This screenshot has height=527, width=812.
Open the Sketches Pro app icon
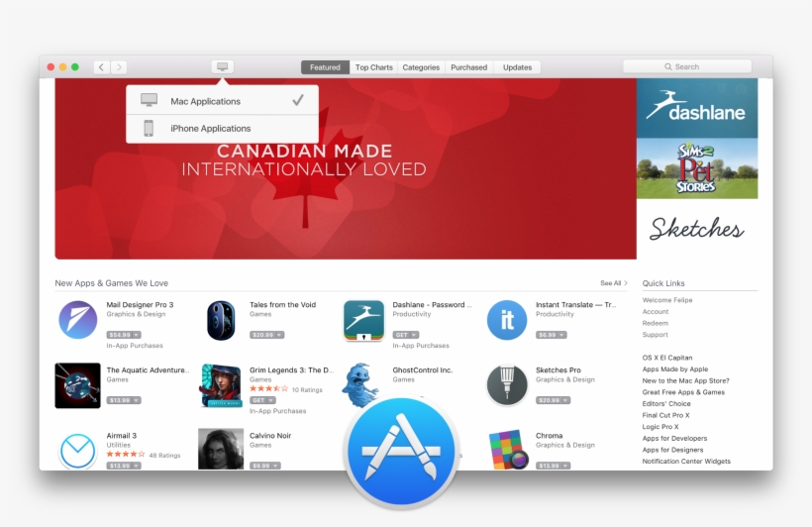pos(506,385)
